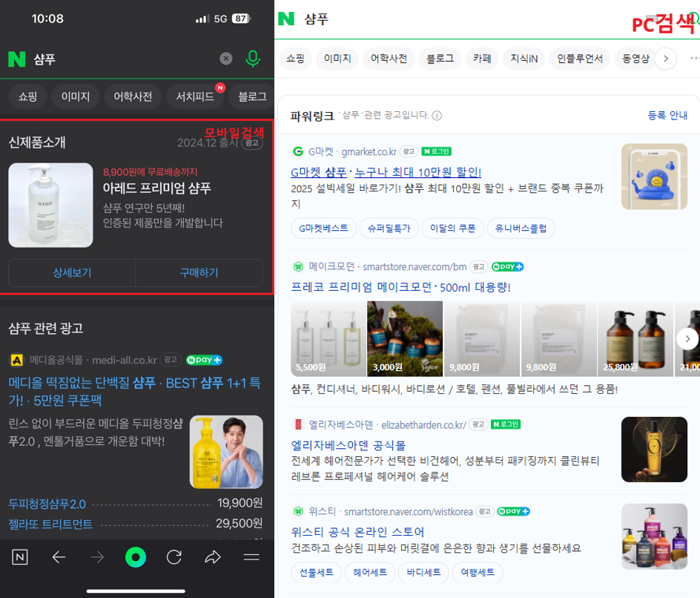Open 메디올 떡짐없는 단백질 샴푸 ad link
Screen dimensions: 700x598
[x=135, y=391]
